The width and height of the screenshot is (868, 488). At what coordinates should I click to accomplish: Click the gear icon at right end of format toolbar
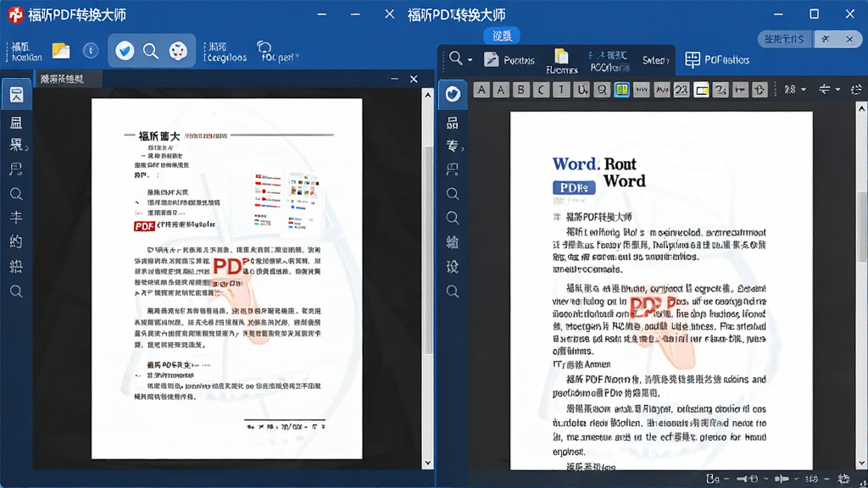(856, 90)
